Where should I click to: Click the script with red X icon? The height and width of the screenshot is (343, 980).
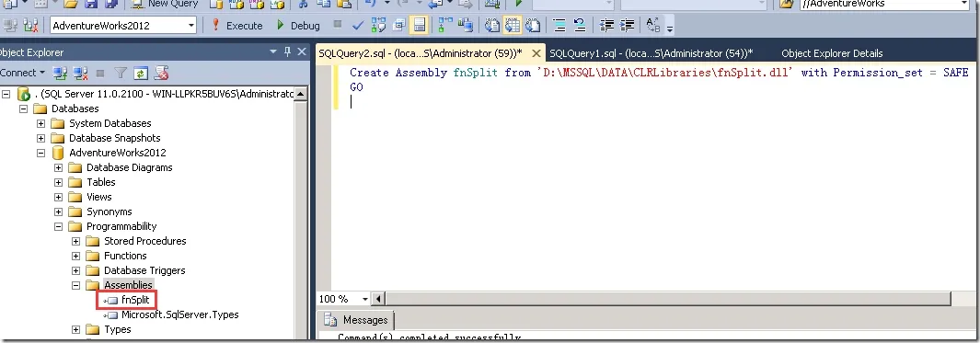click(x=161, y=73)
